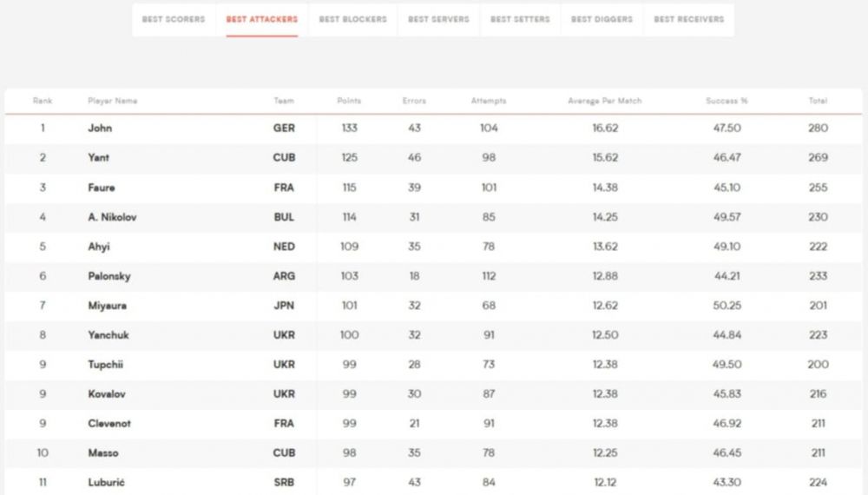Open the Best Setters tab
868x495 pixels.
pos(520,19)
